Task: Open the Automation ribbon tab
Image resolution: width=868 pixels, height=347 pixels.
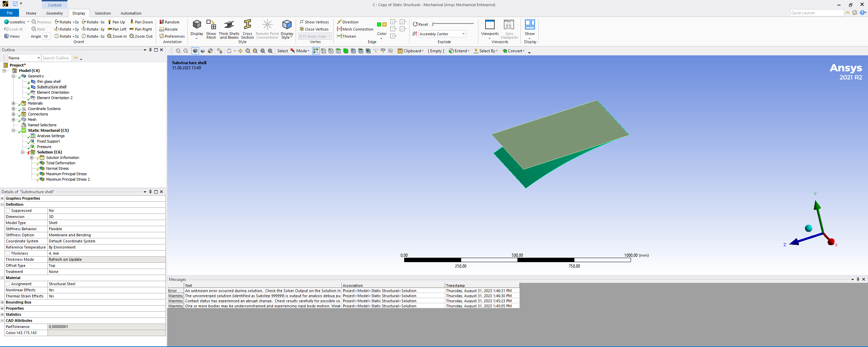Action: (131, 13)
